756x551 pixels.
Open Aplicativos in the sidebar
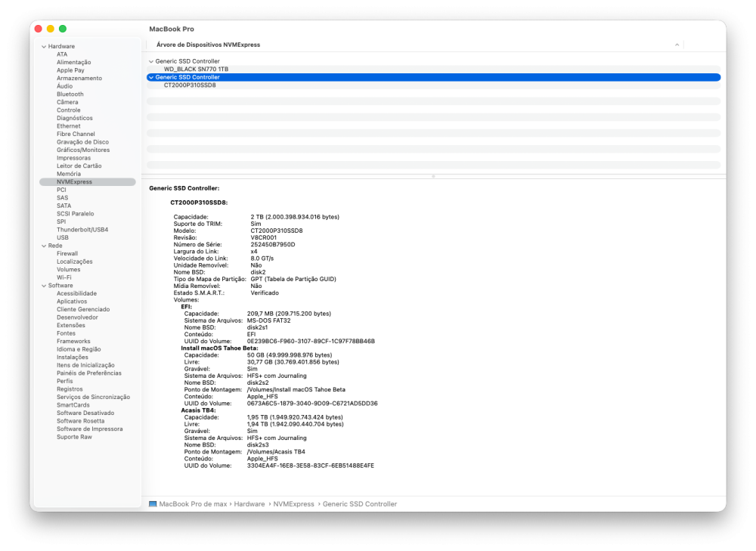(x=72, y=302)
